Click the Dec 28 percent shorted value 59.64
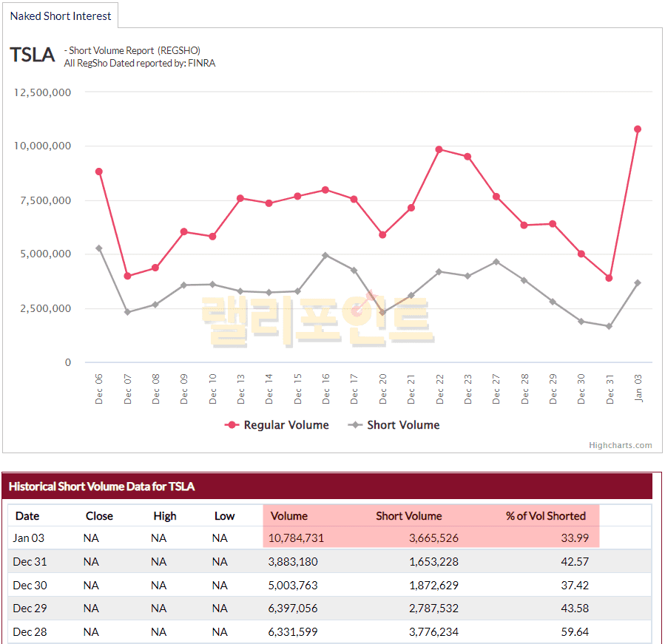This screenshot has height=644, width=665. coord(575,632)
